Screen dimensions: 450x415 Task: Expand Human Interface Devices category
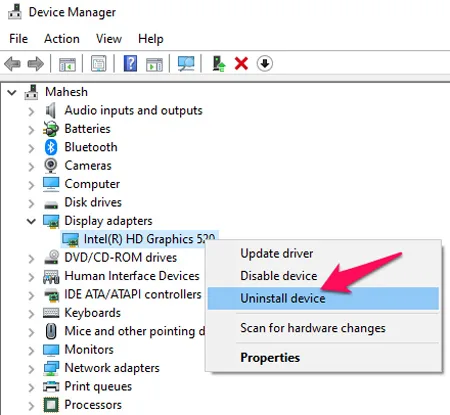31,277
